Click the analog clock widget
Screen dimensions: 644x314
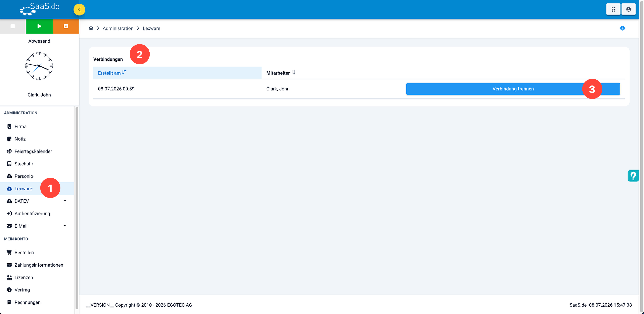pyautogui.click(x=39, y=66)
